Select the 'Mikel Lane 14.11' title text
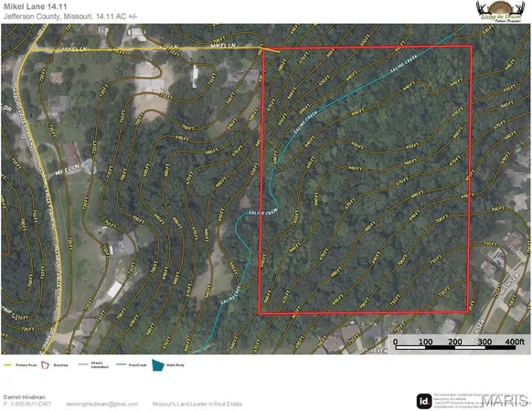Viewport: 532px width, 411px height. point(36,6)
